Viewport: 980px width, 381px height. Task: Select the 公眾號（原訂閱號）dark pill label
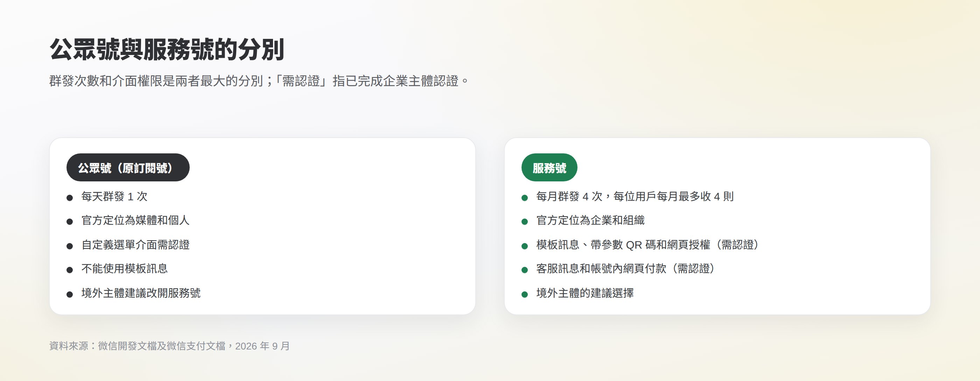coord(128,167)
